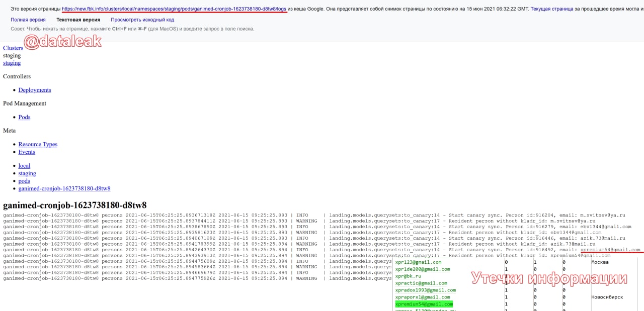This screenshot has height=311, width=644.
Task: Click the 'local' breadcrumb link
Action: [24, 166]
